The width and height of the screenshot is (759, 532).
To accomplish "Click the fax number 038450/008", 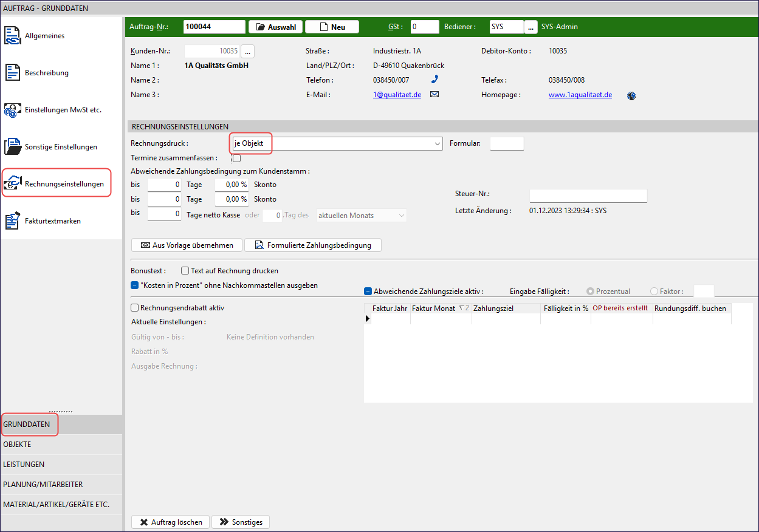I will (567, 80).
